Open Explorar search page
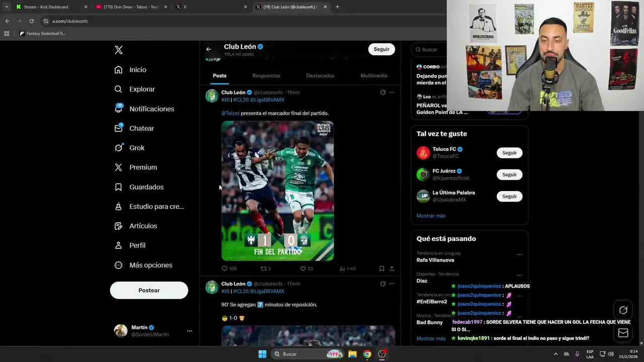Screen dimensions: 644x362 (134, 89)
